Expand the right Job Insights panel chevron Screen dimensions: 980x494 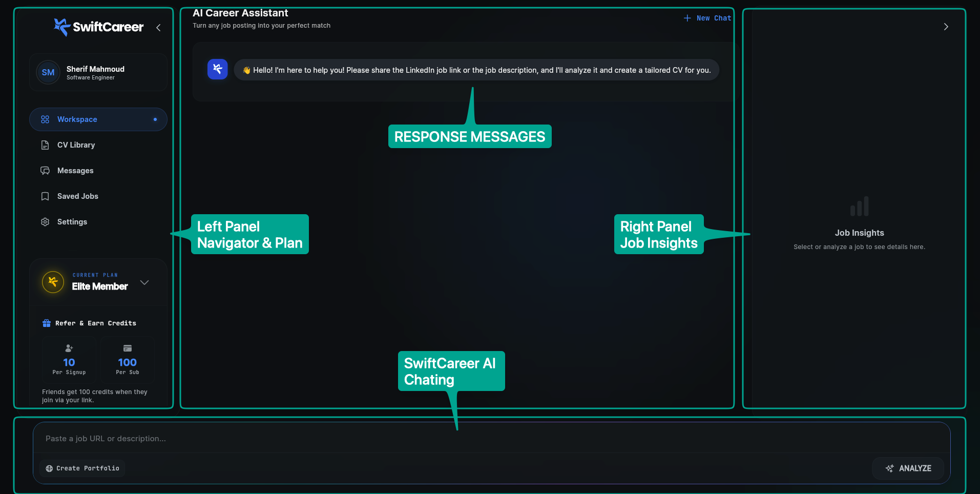click(x=946, y=26)
